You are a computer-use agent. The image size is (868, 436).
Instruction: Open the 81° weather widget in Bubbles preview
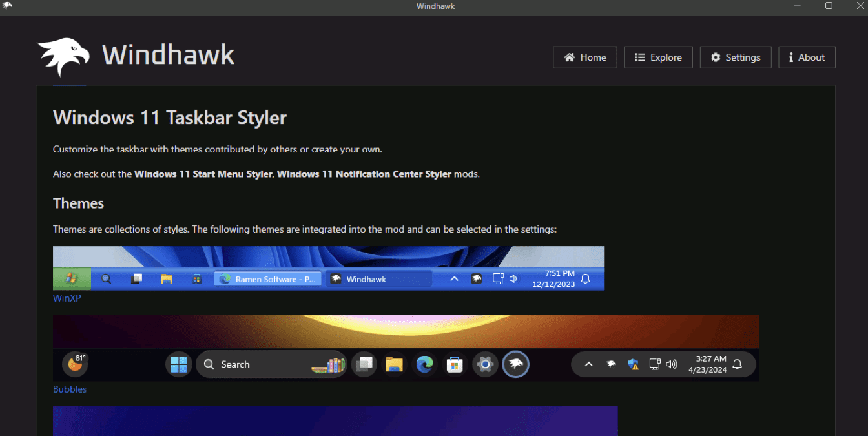coord(74,364)
